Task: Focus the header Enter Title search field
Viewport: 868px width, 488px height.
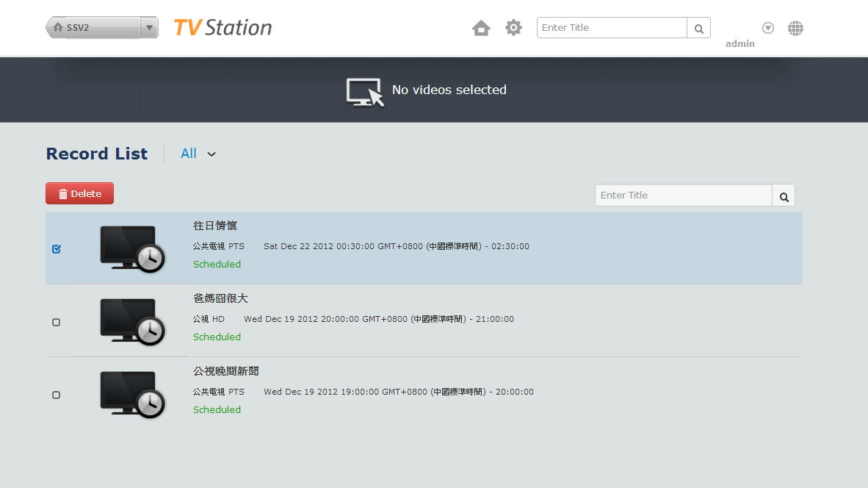Action: pos(612,28)
